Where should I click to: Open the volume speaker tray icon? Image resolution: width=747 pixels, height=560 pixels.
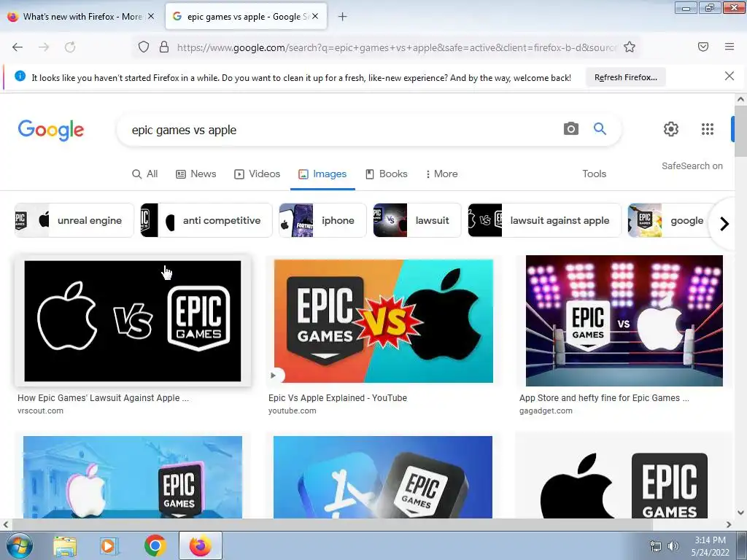point(673,546)
